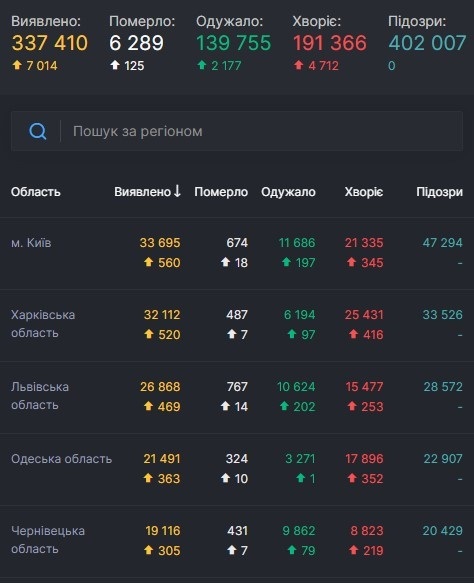Viewport: 474px width, 583px height.
Task: Sort by the Хворіє column header
Action: pyautogui.click(x=364, y=192)
